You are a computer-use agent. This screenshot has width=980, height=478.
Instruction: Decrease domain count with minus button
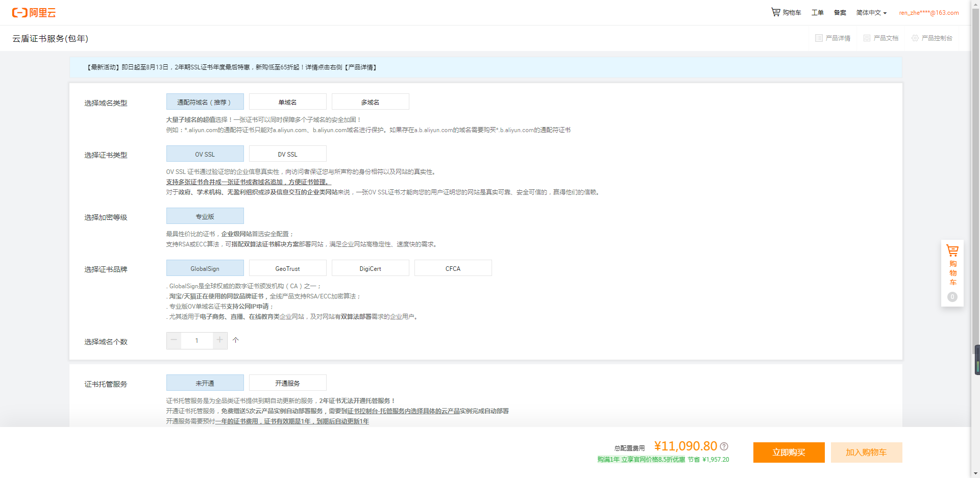tap(174, 340)
